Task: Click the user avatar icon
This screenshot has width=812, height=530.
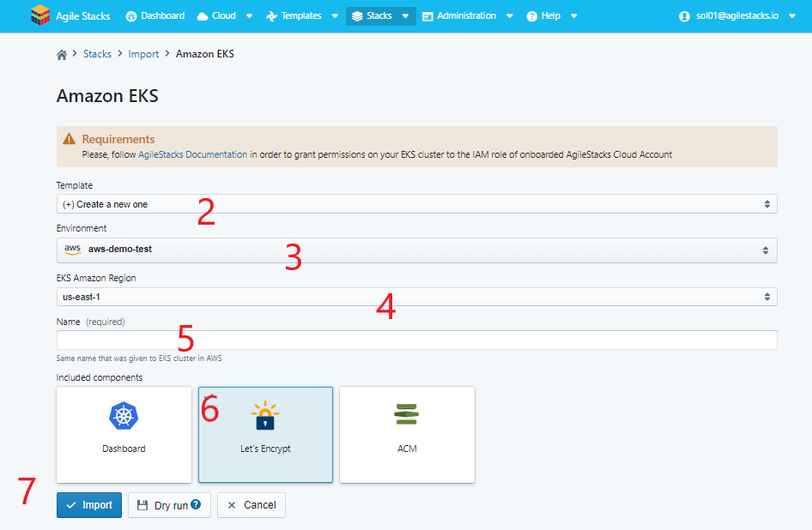Action: pos(684,16)
